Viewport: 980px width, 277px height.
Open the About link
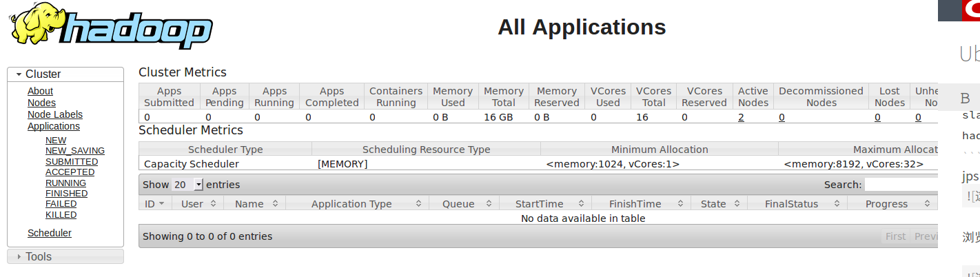tap(40, 91)
